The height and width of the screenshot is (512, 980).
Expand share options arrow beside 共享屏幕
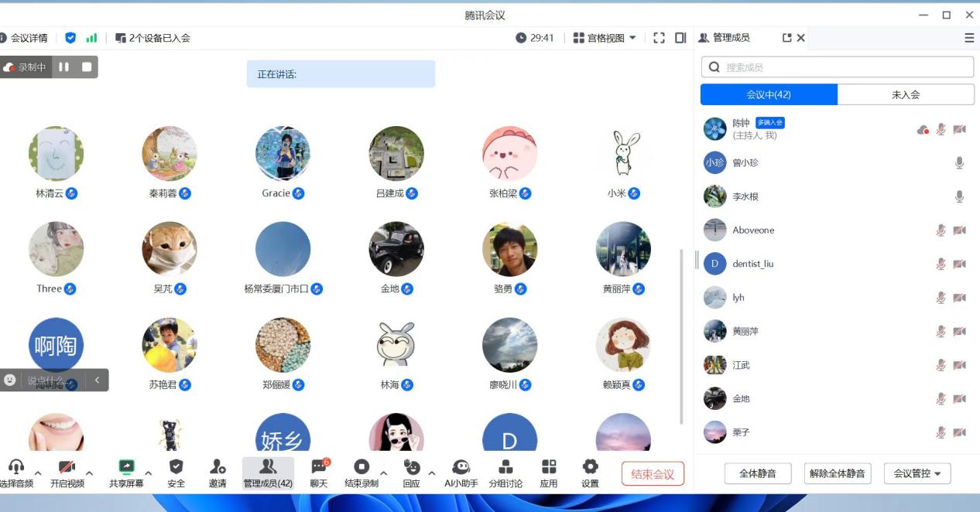(149, 473)
